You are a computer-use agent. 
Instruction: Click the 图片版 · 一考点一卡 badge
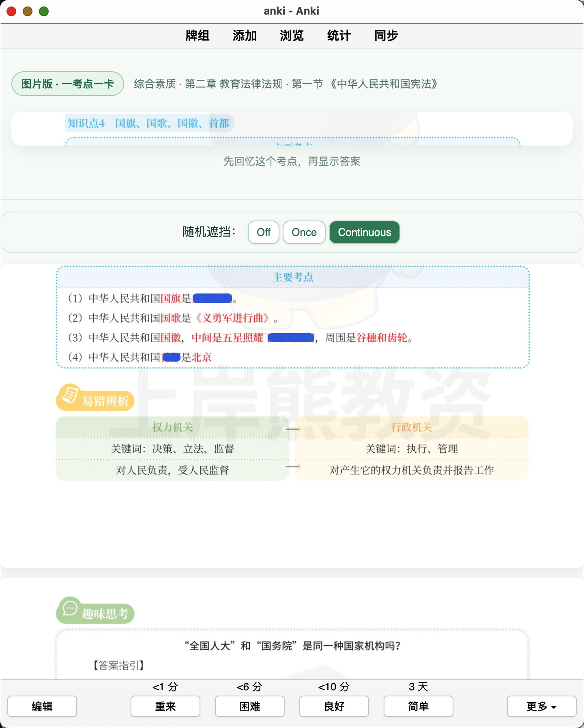coord(68,84)
